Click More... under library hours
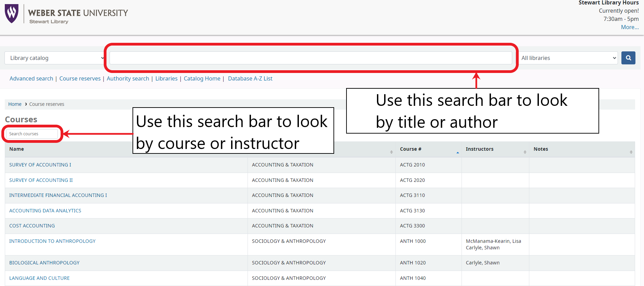 630,27
